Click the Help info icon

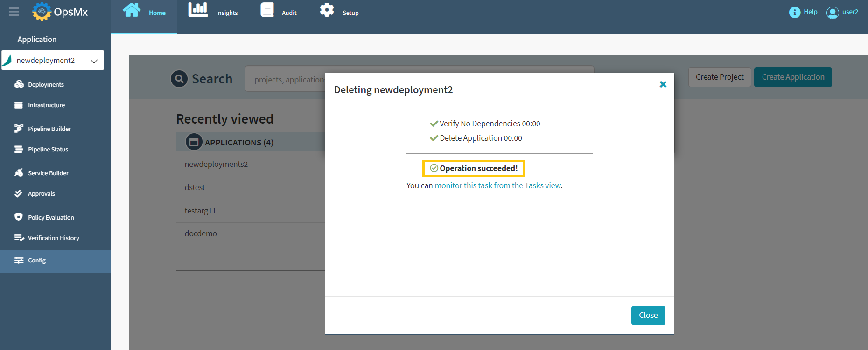click(x=794, y=12)
